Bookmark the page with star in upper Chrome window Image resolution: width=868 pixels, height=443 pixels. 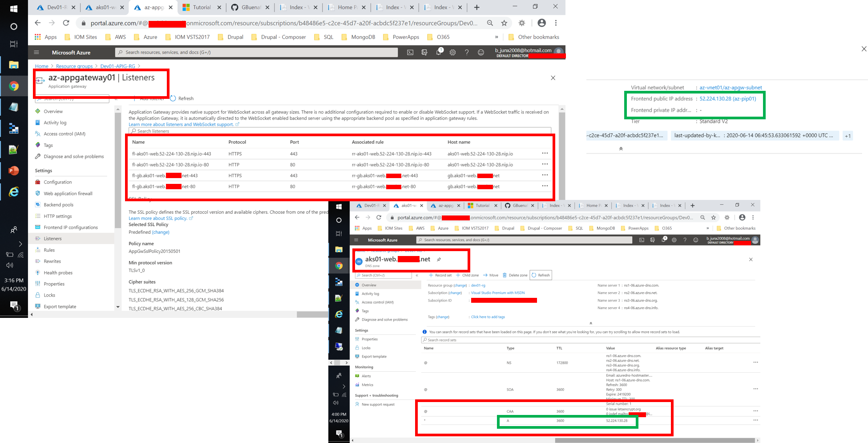[x=504, y=23]
